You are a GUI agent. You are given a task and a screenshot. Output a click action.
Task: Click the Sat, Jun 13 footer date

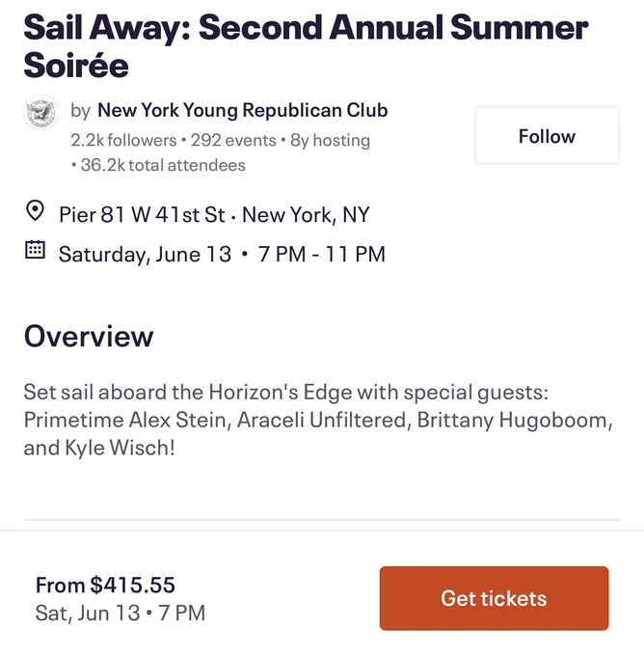click(88, 613)
